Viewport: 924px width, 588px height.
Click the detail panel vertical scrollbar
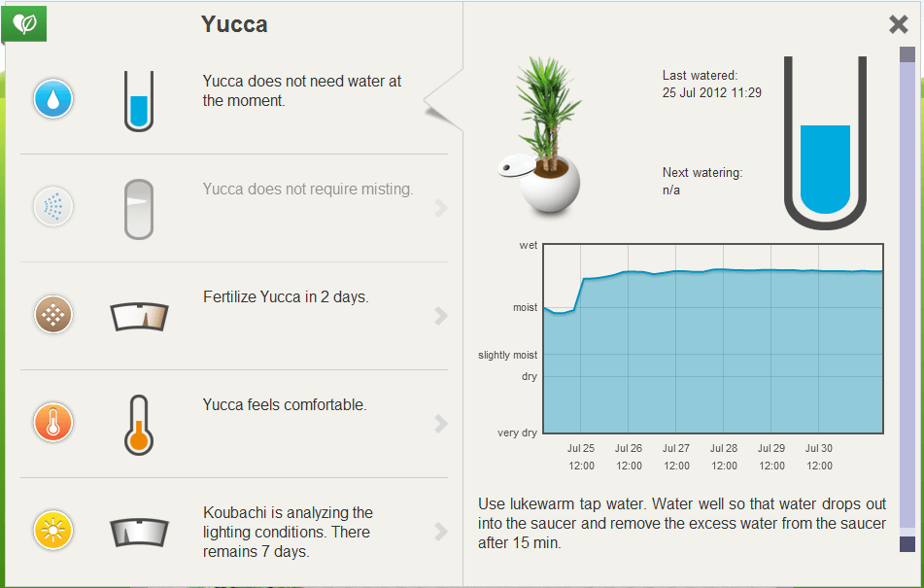[x=907, y=300]
